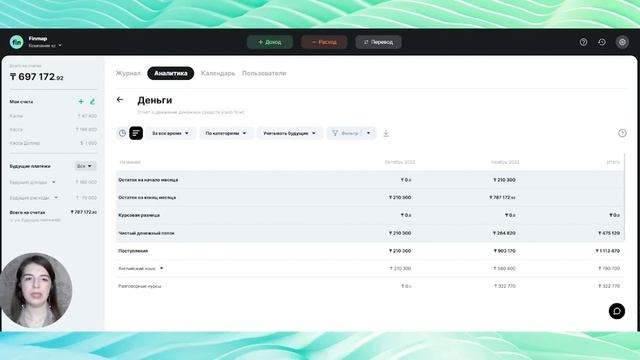
Task: Click the Разговорные курсы total ₸ 322 770
Action: tap(609, 286)
